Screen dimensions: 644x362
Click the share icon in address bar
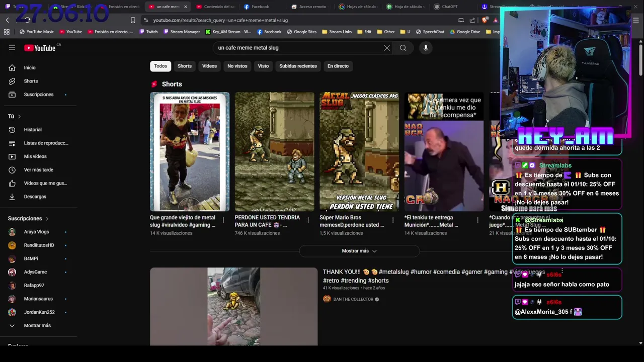tap(472, 20)
